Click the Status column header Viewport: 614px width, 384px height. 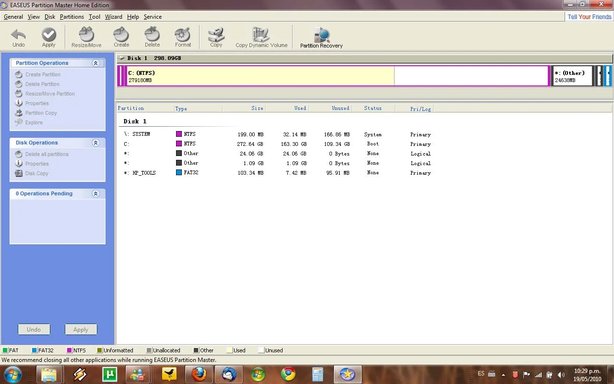click(374, 108)
